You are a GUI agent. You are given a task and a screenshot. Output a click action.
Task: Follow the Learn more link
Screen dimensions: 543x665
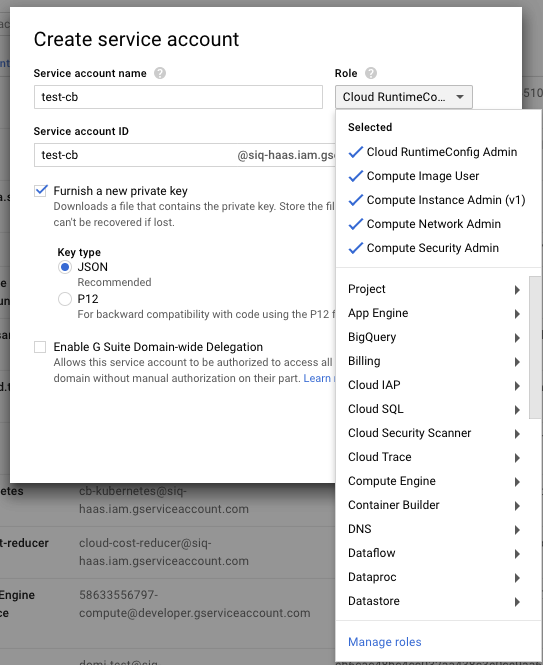click(x=319, y=378)
